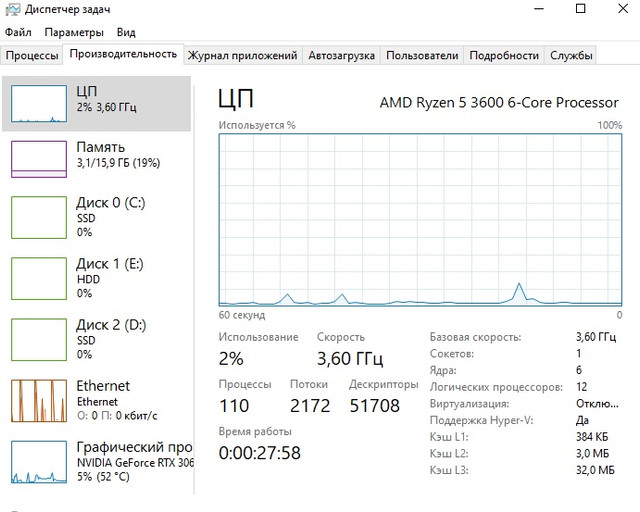Viewport: 640px width, 512px height.
Task: Click the Ethernet sidebar heading
Action: (x=103, y=386)
